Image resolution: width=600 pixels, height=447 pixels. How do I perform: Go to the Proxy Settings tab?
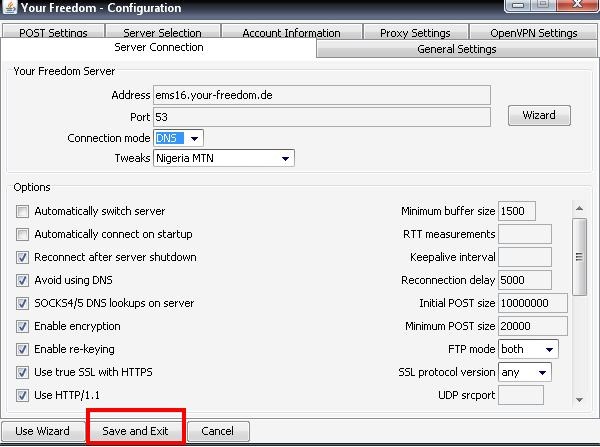(x=416, y=31)
